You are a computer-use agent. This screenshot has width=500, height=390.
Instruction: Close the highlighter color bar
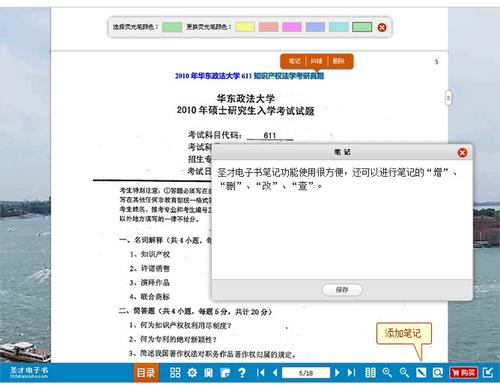382,27
